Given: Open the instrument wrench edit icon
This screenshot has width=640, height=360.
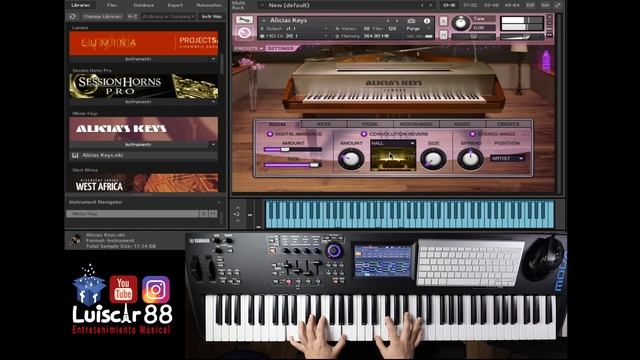Looking at the screenshot, I should 244,20.
